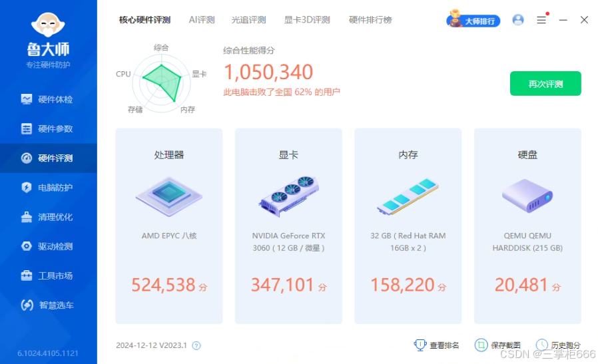The width and height of the screenshot is (598, 364).
Task: Click the 保存截图 link
Action: coord(497,345)
